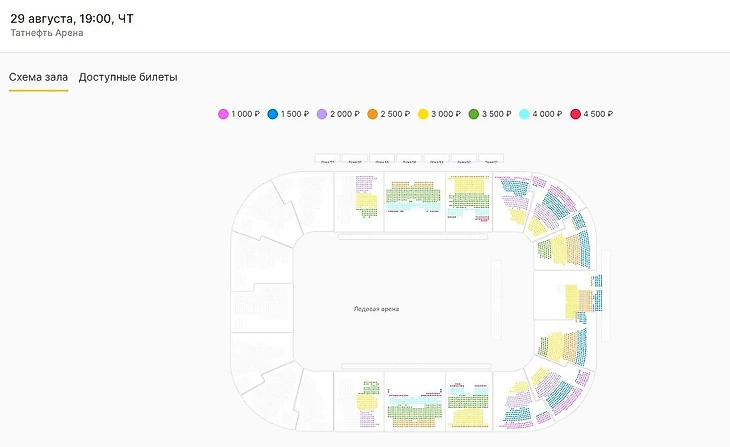Switch to the Доступные билеты tab

pos(128,77)
